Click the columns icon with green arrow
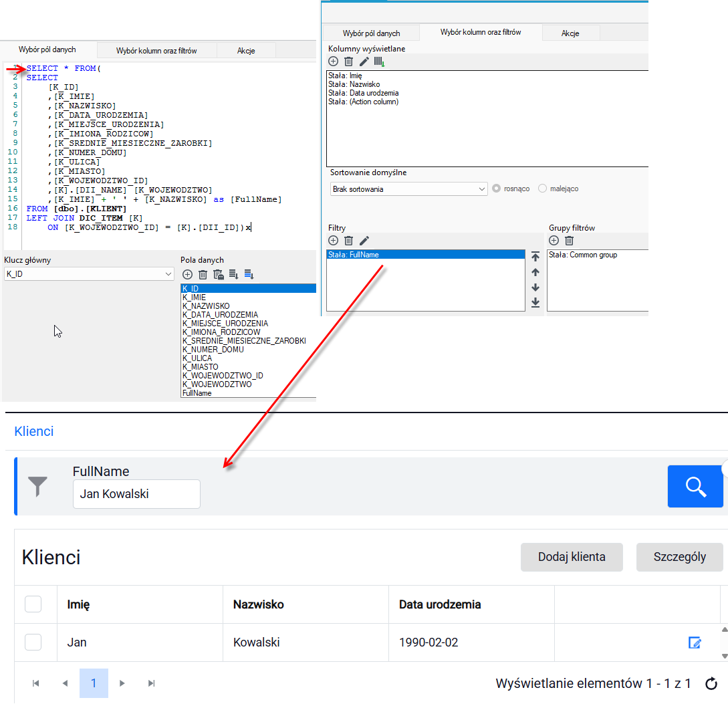 pos(379,62)
